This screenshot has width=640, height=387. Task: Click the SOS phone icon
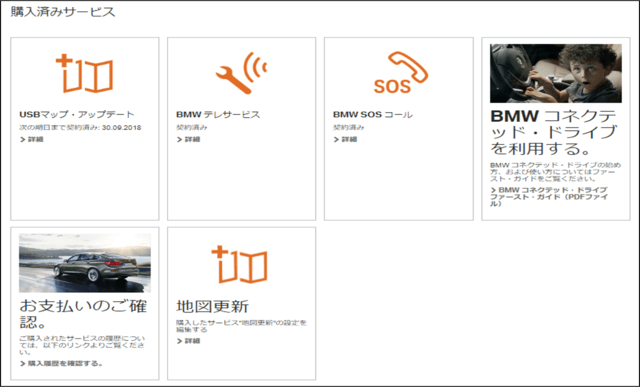point(401,72)
